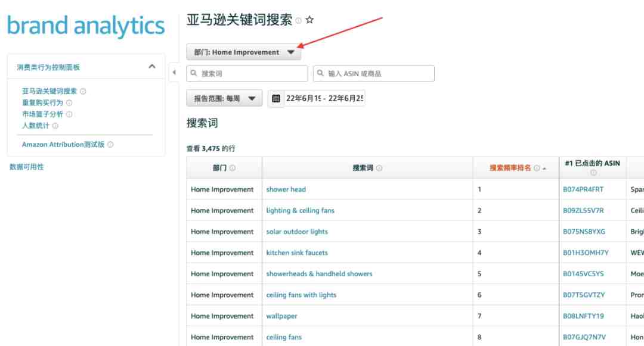Viewport: 644px width, 346px height.
Task: Open the 报告范围: 每周 dropdown
Action: [224, 98]
